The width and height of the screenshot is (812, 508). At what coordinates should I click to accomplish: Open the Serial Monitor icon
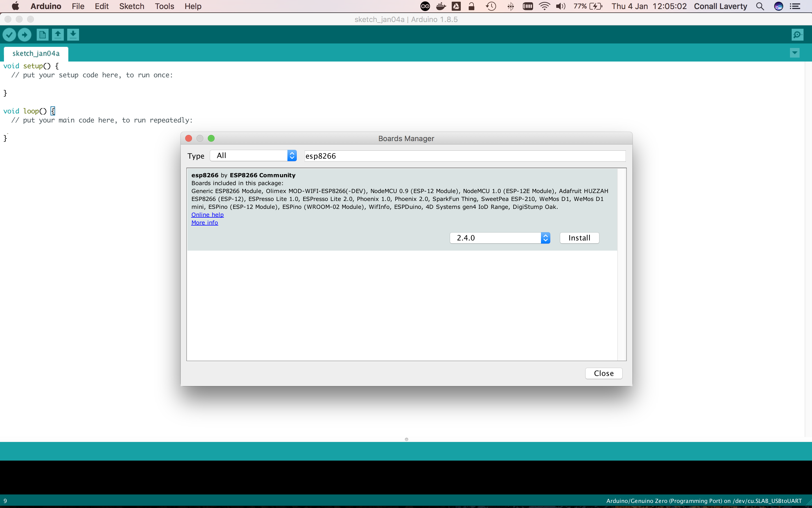797,35
